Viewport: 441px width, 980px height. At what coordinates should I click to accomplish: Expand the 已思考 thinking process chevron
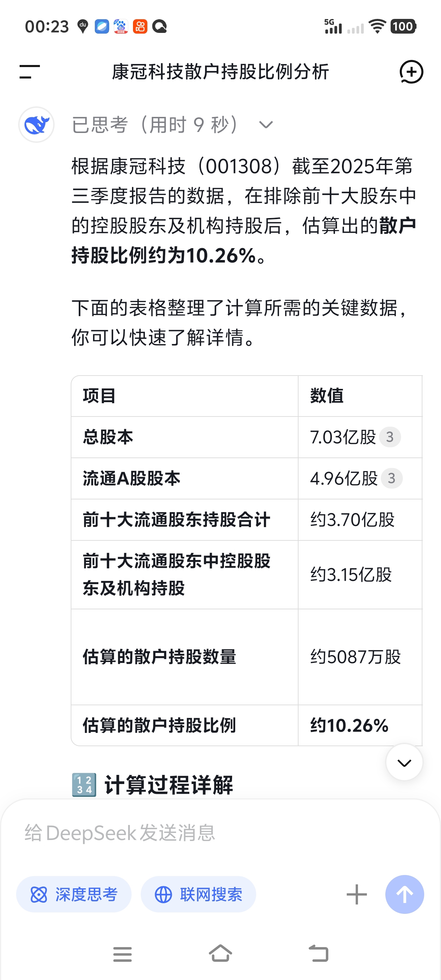[x=266, y=125]
